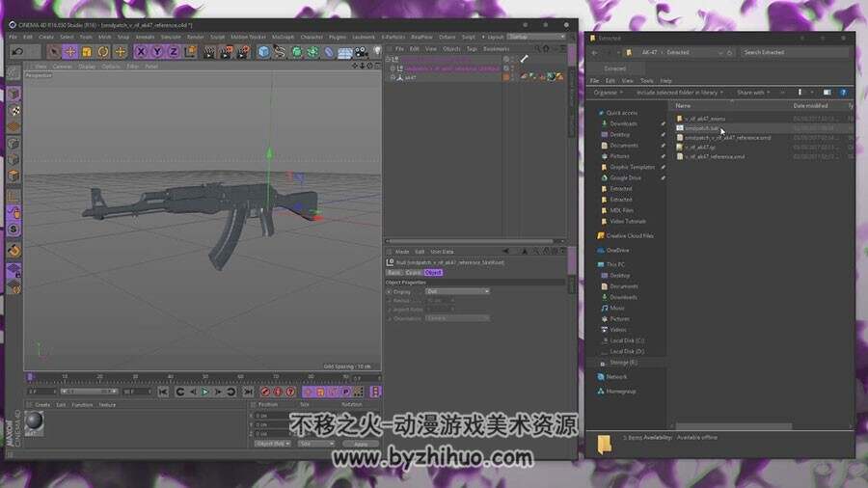Open the Camera object icon
This screenshot has height=488, width=868.
point(362,52)
